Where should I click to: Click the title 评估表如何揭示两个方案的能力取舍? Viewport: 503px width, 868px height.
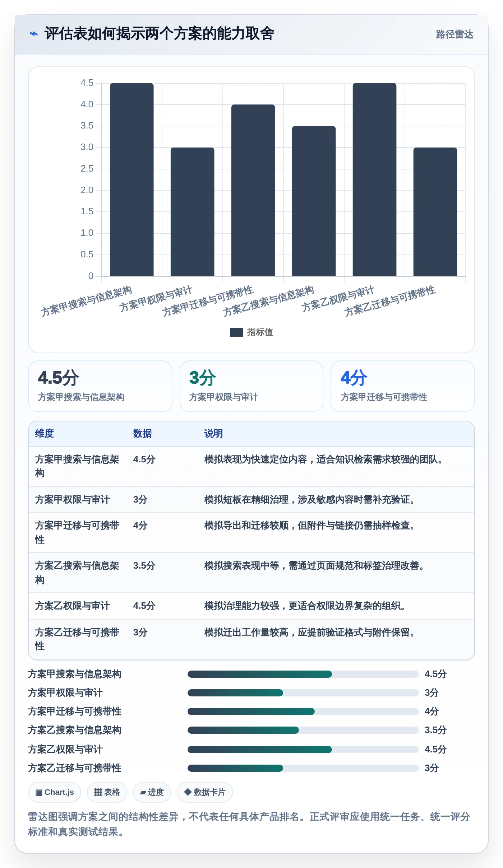click(x=159, y=34)
